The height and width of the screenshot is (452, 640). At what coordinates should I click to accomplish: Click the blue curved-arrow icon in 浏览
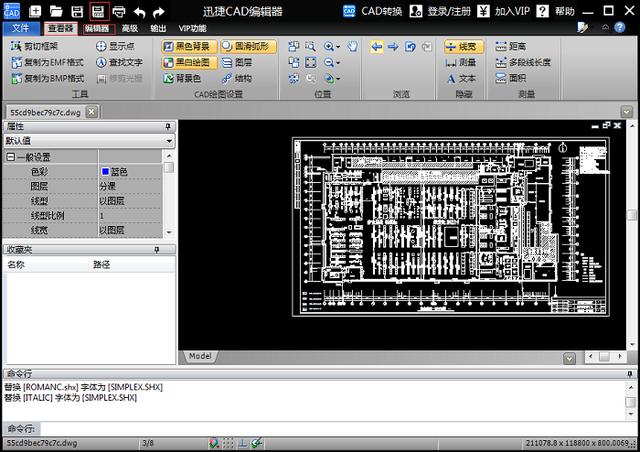click(x=410, y=47)
